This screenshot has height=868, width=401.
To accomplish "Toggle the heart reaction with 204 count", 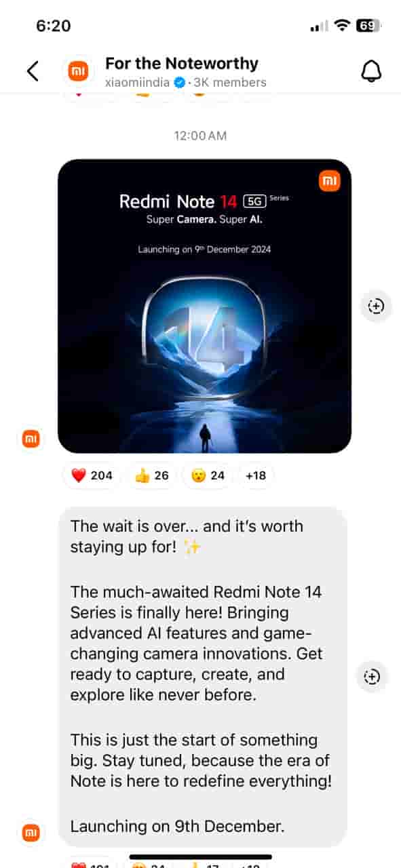I will [92, 475].
